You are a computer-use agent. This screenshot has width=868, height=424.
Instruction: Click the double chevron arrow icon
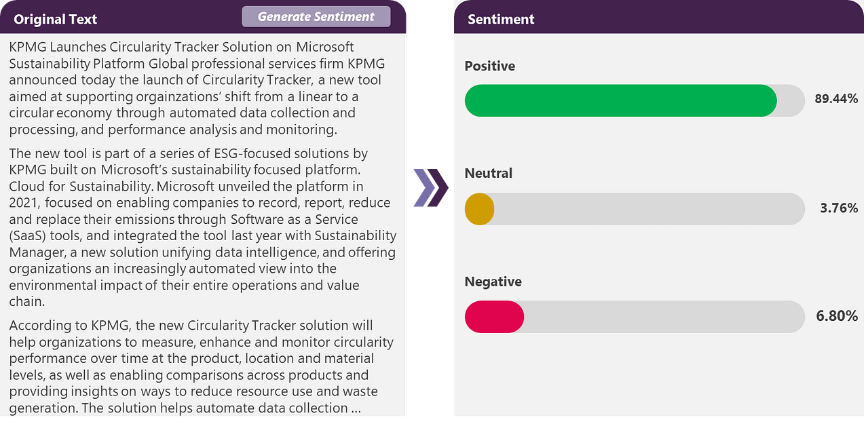(x=430, y=187)
